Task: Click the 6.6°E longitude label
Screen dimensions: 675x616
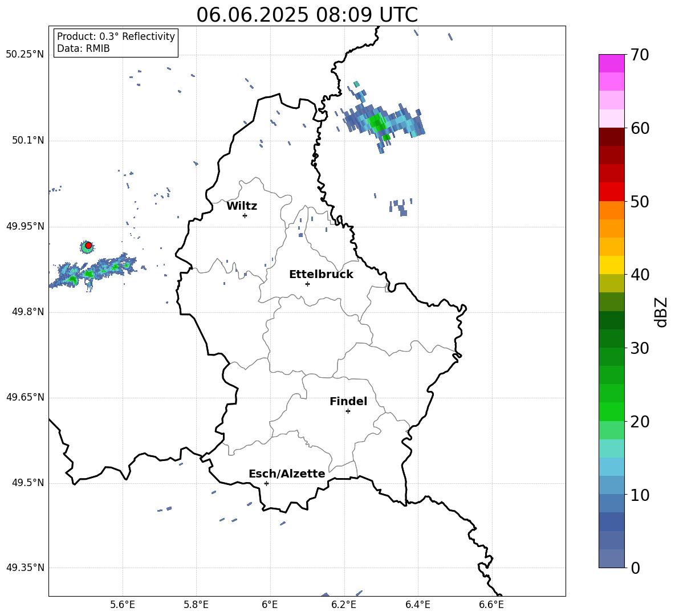Action: 491,605
